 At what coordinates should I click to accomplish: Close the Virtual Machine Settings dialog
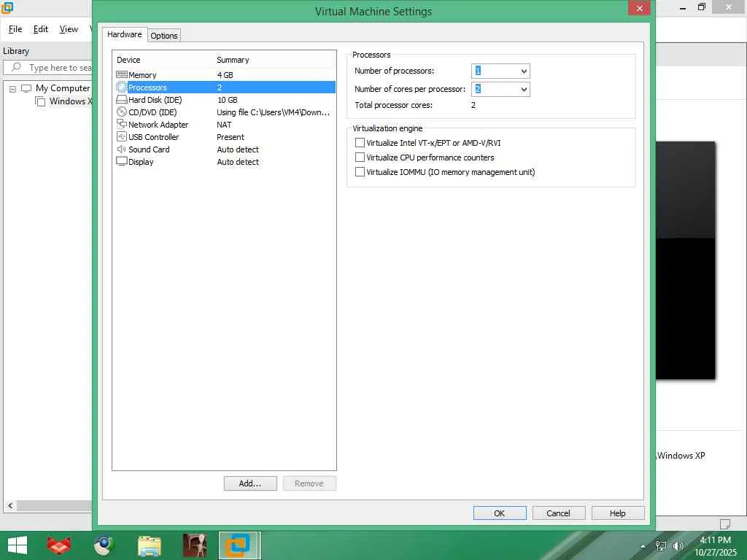[x=639, y=8]
